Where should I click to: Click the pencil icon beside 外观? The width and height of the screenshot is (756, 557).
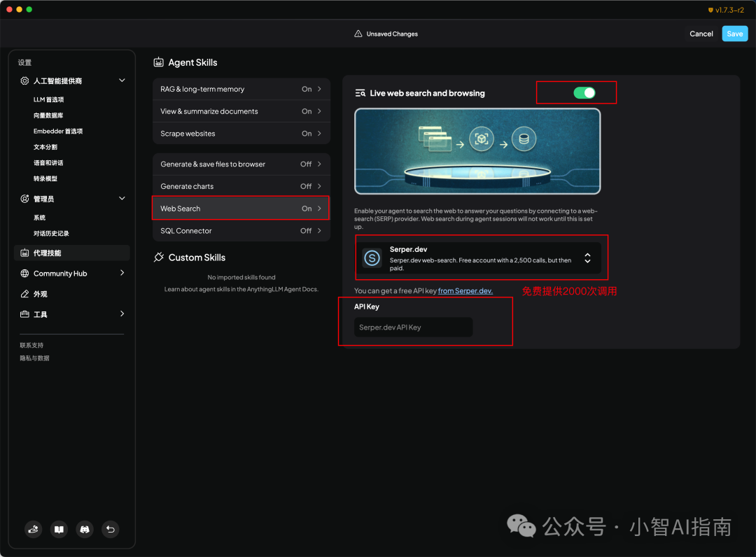tap(25, 294)
